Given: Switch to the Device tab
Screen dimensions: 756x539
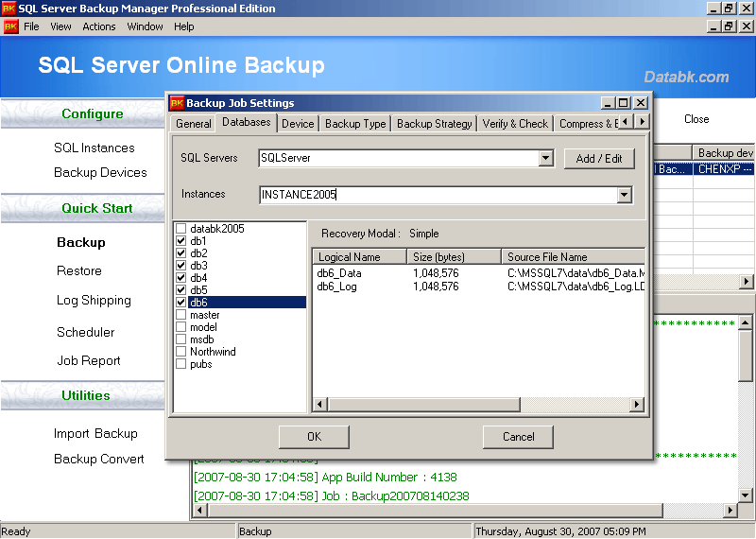Looking at the screenshot, I should pyautogui.click(x=298, y=124).
